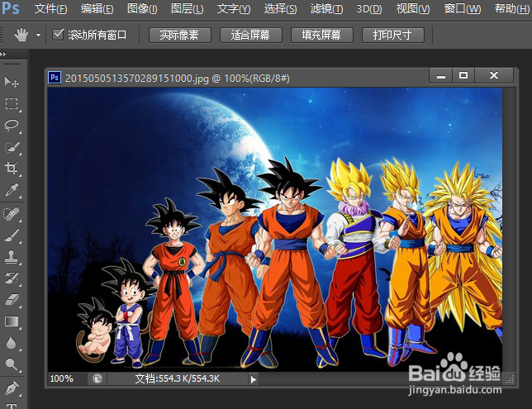Click the document title 2015050513570289151000.jpg
Image resolution: width=532 pixels, height=409 pixels.
(137, 78)
